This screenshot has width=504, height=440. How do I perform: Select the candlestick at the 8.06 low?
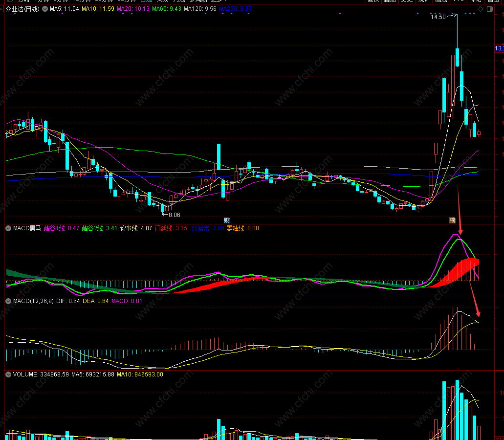163,208
